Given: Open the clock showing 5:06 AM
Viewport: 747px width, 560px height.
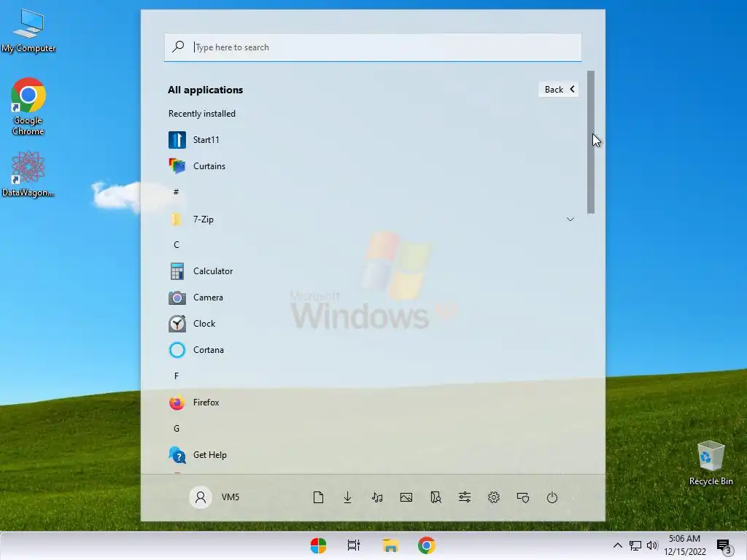Looking at the screenshot, I should click(685, 545).
